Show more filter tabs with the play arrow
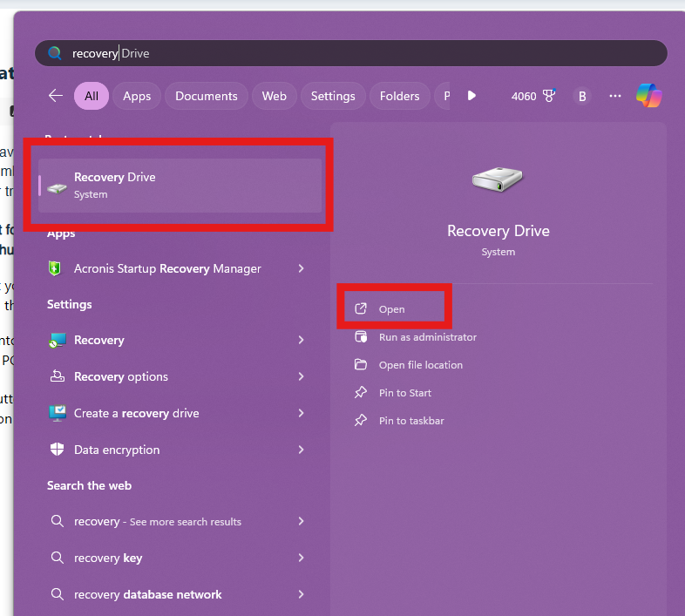The width and height of the screenshot is (685, 616). (471, 96)
